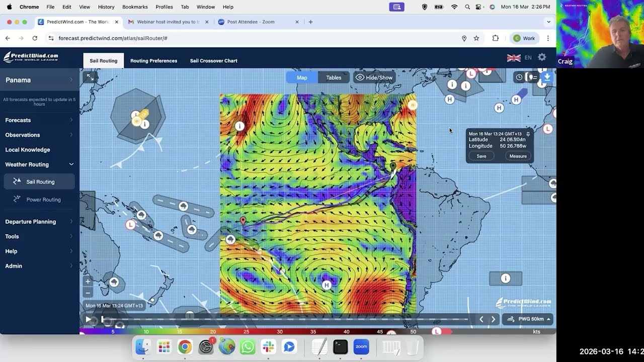The image size is (644, 362).
Task: Click the Craig webcam thumbnail
Action: pos(600,34)
